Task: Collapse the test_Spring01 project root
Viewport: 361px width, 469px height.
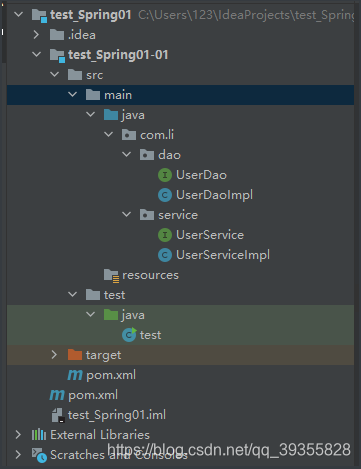Action: [19, 15]
